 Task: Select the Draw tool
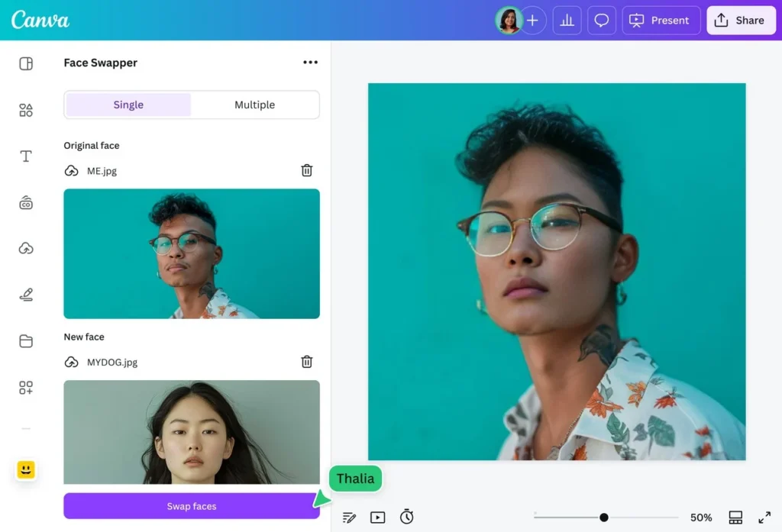click(x=25, y=295)
